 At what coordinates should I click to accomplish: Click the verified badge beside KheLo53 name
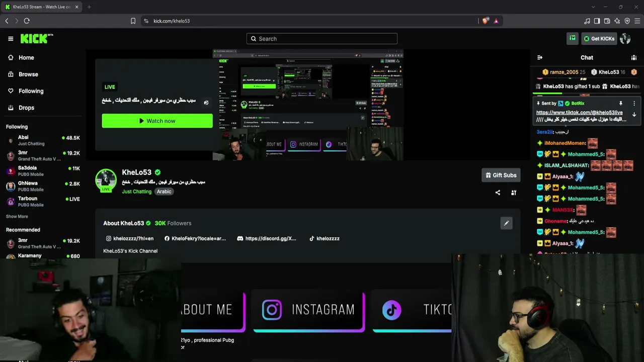click(157, 172)
